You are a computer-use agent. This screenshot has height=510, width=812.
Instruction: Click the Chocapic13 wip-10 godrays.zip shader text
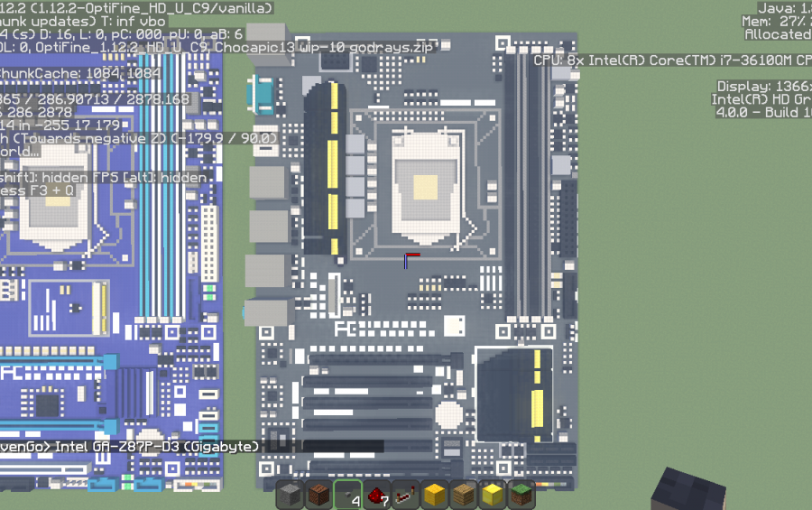point(324,47)
